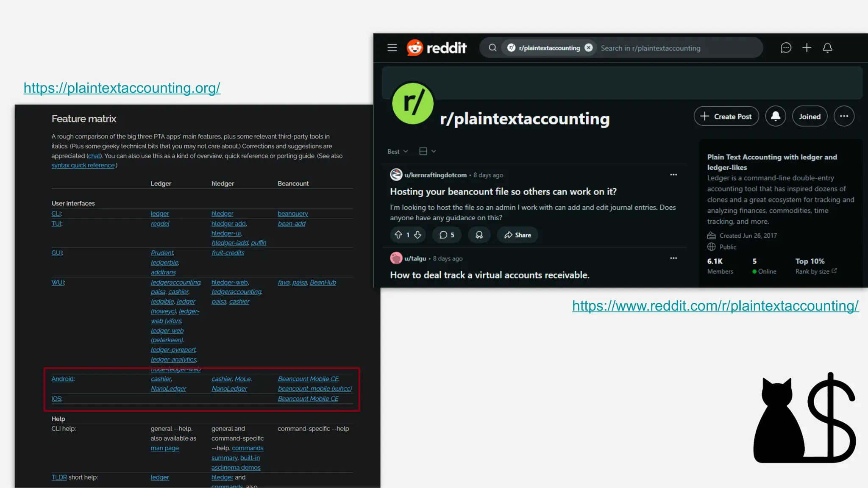This screenshot has width=868, height=488.
Task: Open options for the beancount hosting post
Action: 673,175
